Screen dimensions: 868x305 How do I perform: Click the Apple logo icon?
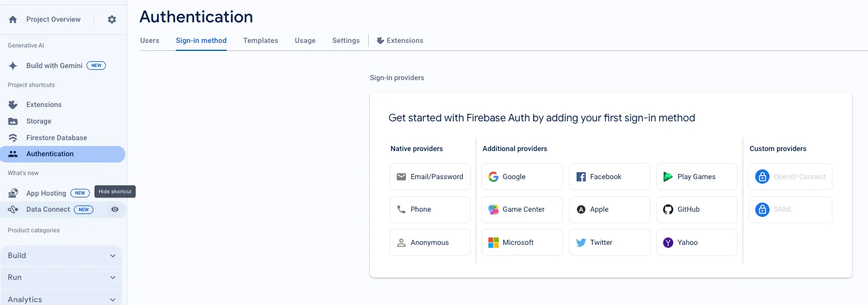click(581, 209)
